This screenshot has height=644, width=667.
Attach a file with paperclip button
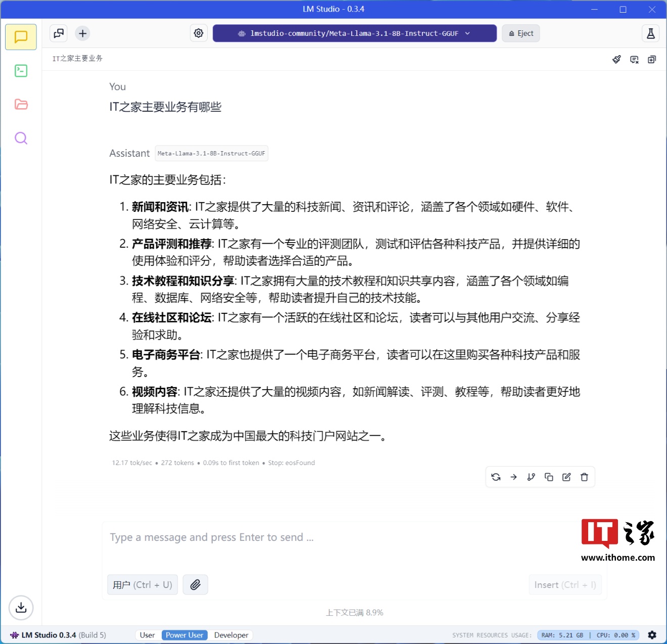(x=195, y=585)
